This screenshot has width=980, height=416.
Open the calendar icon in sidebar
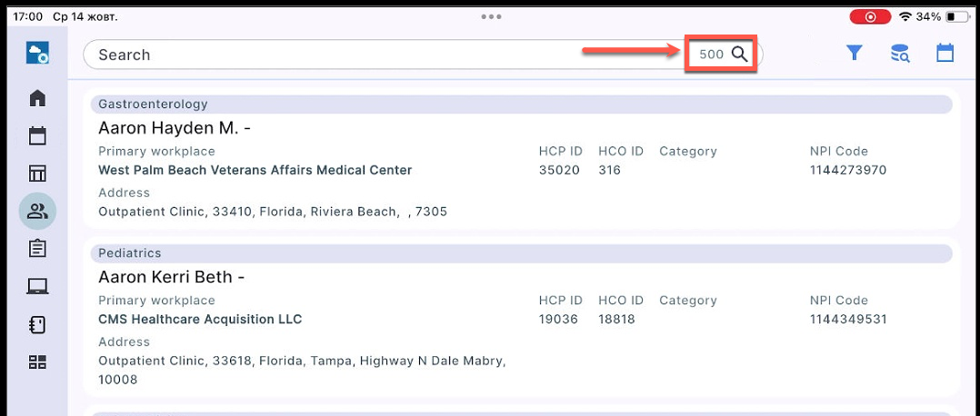(37, 135)
